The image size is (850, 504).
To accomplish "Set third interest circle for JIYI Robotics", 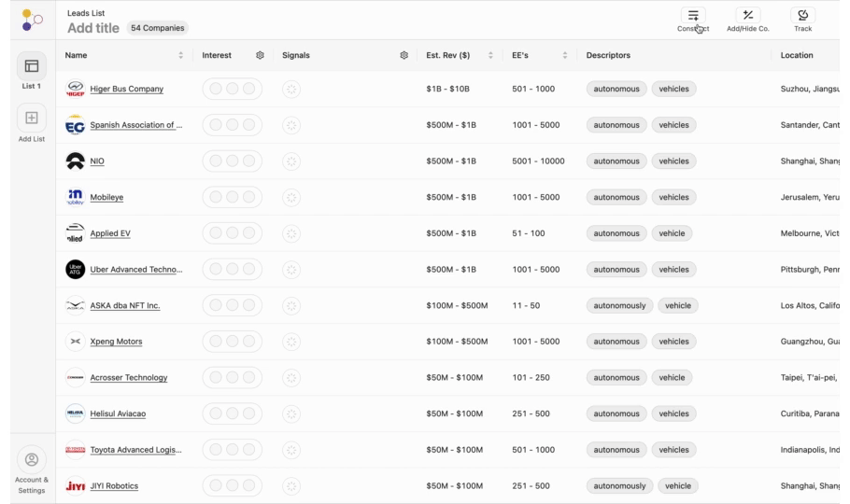I will pyautogui.click(x=248, y=485).
